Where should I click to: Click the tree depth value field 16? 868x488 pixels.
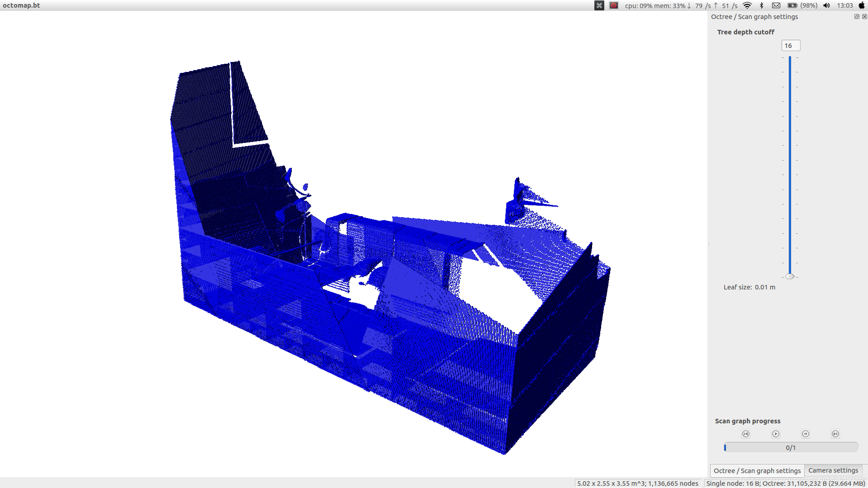791,46
